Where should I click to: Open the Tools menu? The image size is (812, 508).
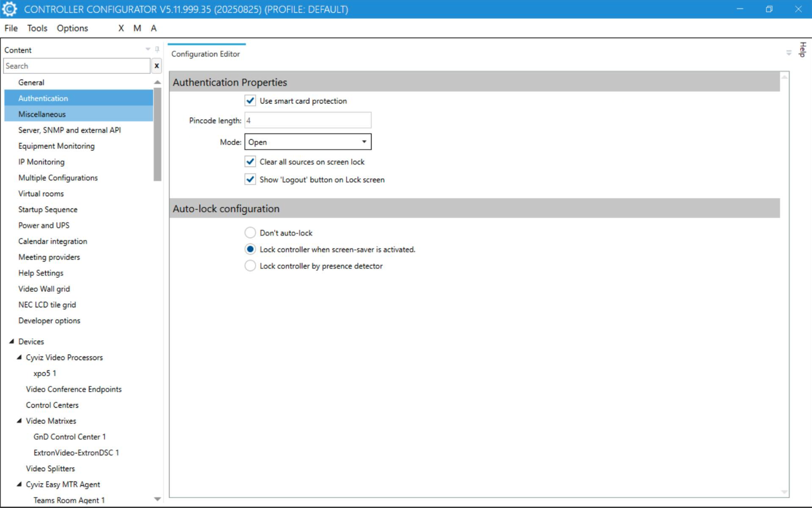point(37,28)
